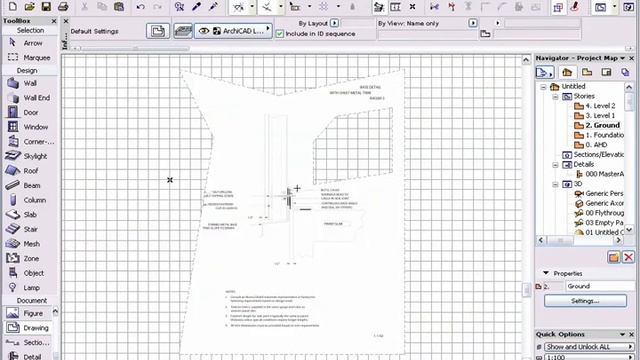Select the Drawing tool
This screenshot has width=640, height=360.
[x=27, y=328]
